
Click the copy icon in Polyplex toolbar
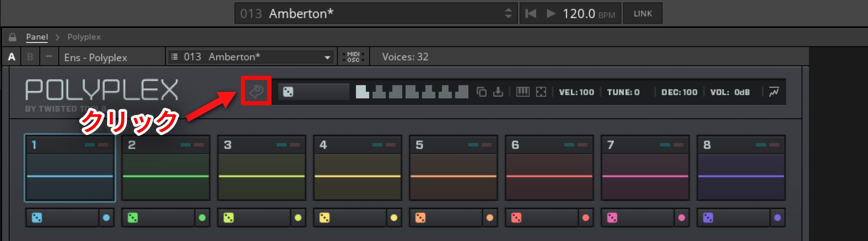(482, 92)
